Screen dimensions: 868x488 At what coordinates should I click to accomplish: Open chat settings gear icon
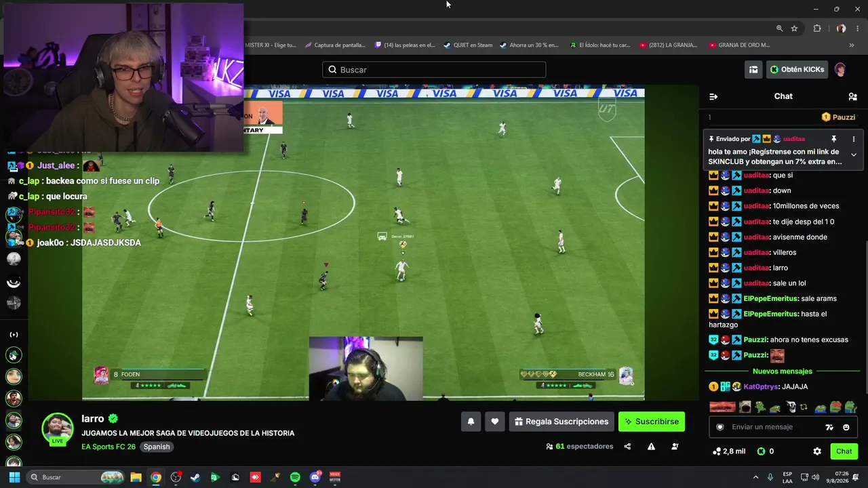click(817, 451)
